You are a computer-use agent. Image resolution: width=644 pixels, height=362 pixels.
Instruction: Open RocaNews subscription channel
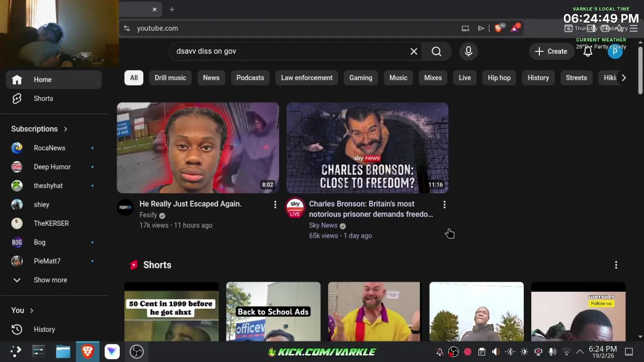54,148
